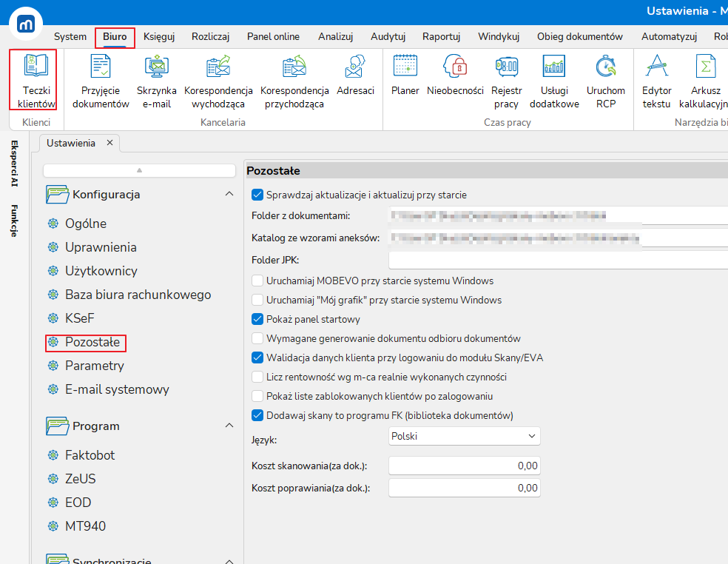The height and width of the screenshot is (564, 728).
Task: Click Program folder icon
Action: [58, 426]
